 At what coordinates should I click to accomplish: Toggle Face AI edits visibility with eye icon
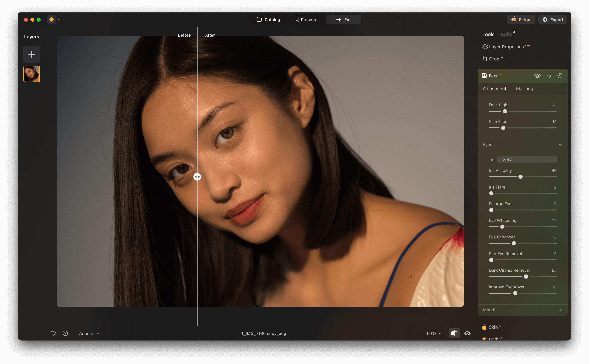[x=537, y=76]
